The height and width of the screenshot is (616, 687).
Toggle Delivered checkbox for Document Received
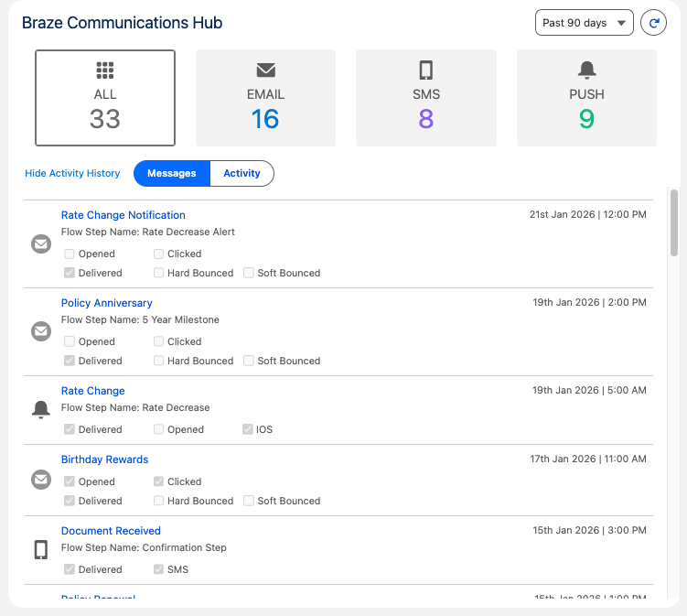[70, 569]
